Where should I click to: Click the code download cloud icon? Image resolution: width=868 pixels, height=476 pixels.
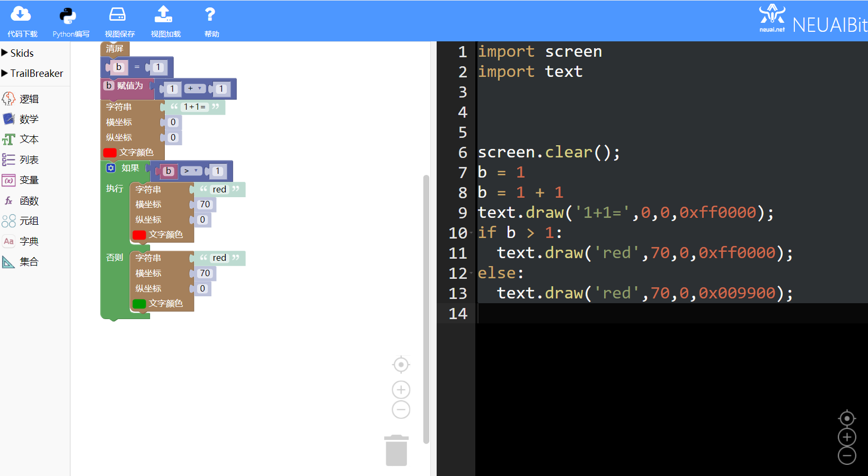click(x=21, y=14)
